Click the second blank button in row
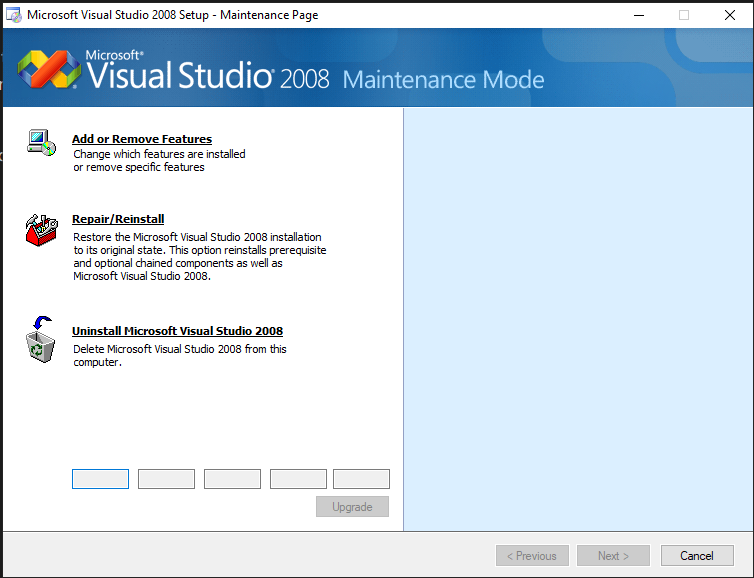The image size is (754, 578). click(x=166, y=479)
